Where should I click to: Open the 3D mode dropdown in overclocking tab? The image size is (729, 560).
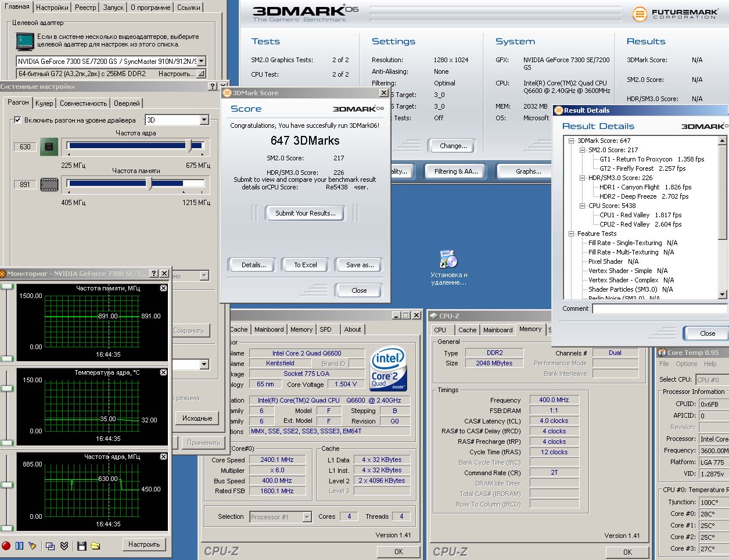click(204, 120)
